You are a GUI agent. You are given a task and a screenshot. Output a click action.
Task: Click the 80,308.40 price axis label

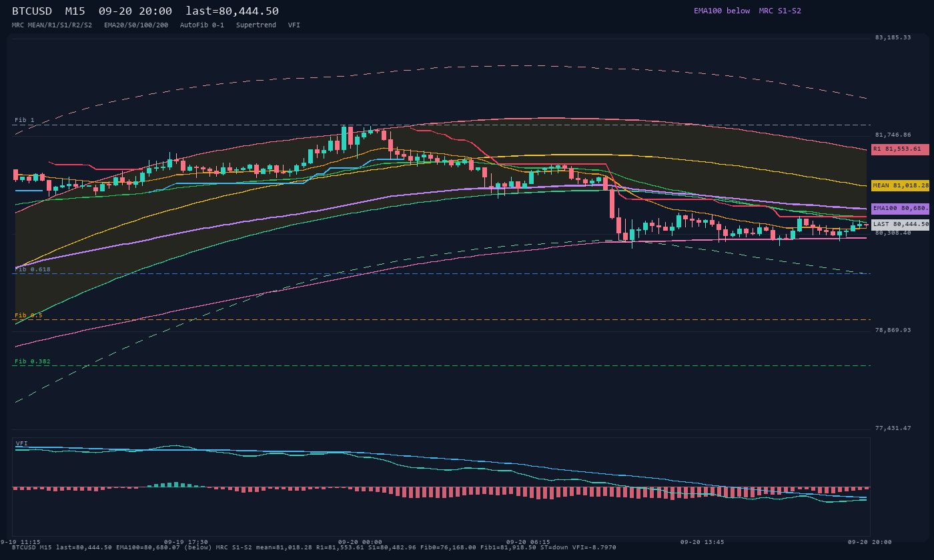(x=893, y=233)
